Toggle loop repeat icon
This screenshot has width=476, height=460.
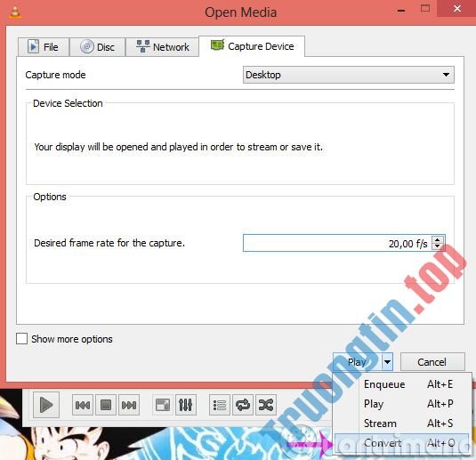pyautogui.click(x=243, y=405)
